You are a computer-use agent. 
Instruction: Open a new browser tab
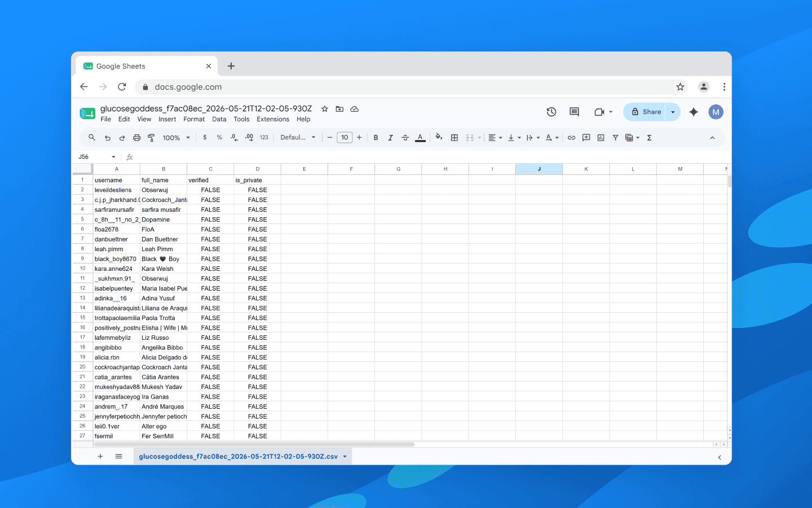point(231,66)
